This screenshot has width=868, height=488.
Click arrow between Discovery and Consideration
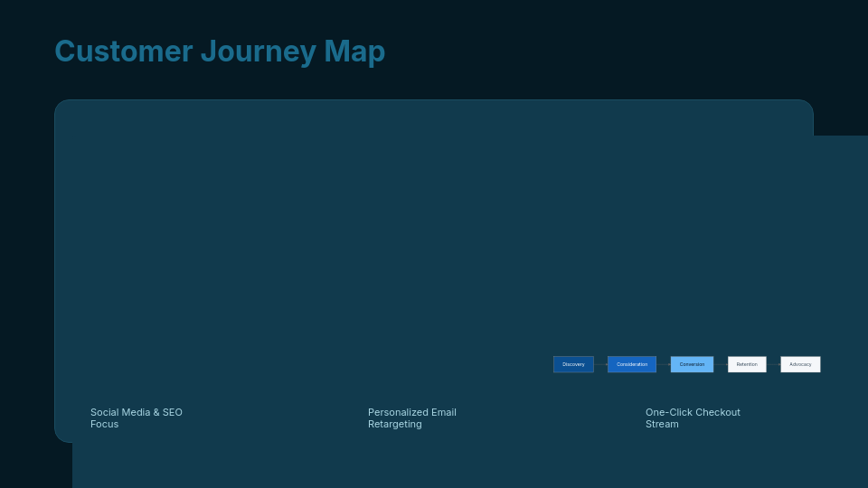[600, 364]
